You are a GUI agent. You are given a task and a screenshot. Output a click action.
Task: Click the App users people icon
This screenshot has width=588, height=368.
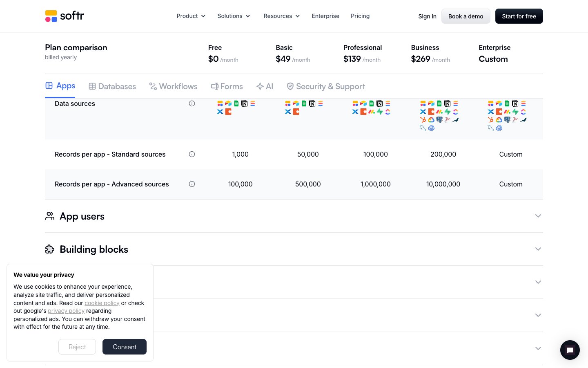pyautogui.click(x=50, y=216)
